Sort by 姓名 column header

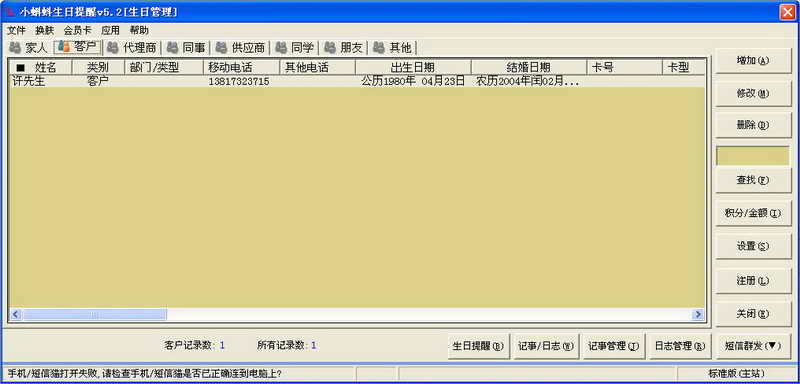coord(41,67)
